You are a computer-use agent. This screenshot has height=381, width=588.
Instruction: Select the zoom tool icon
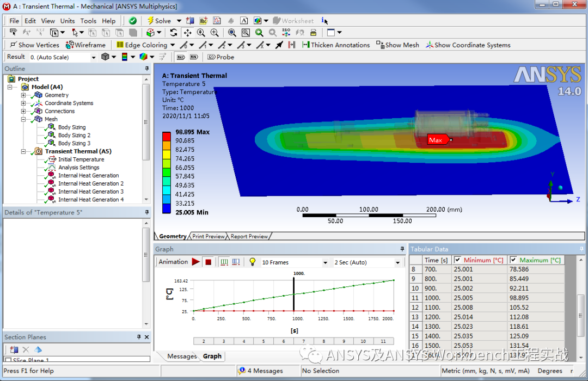[201, 33]
